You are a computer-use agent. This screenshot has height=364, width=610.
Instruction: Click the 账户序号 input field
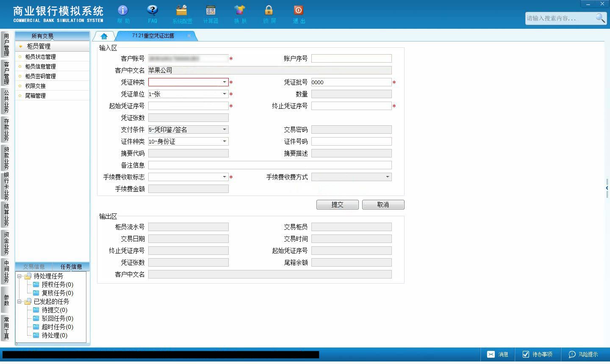pos(352,58)
